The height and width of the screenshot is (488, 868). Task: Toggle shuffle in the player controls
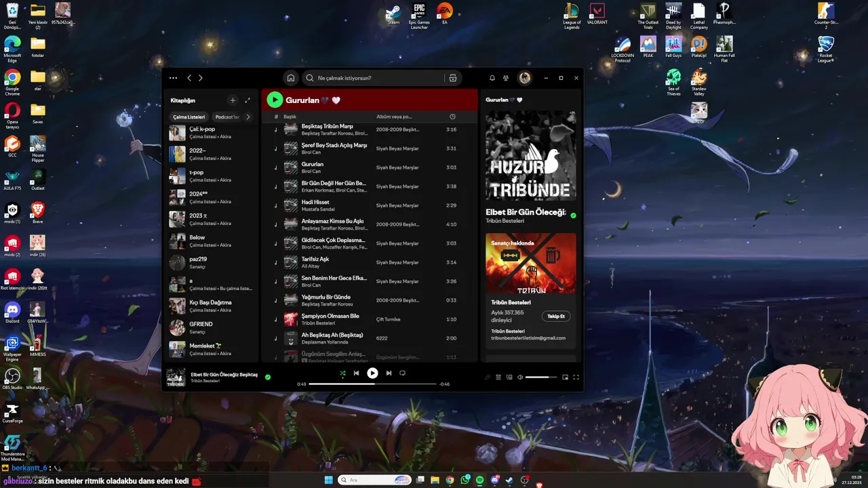coord(342,373)
